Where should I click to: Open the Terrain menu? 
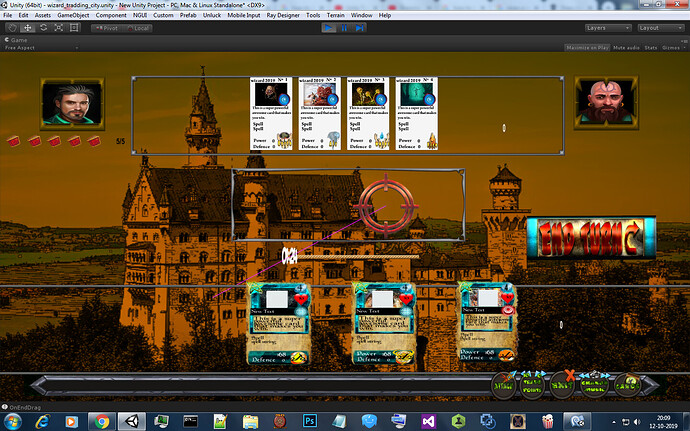335,15
